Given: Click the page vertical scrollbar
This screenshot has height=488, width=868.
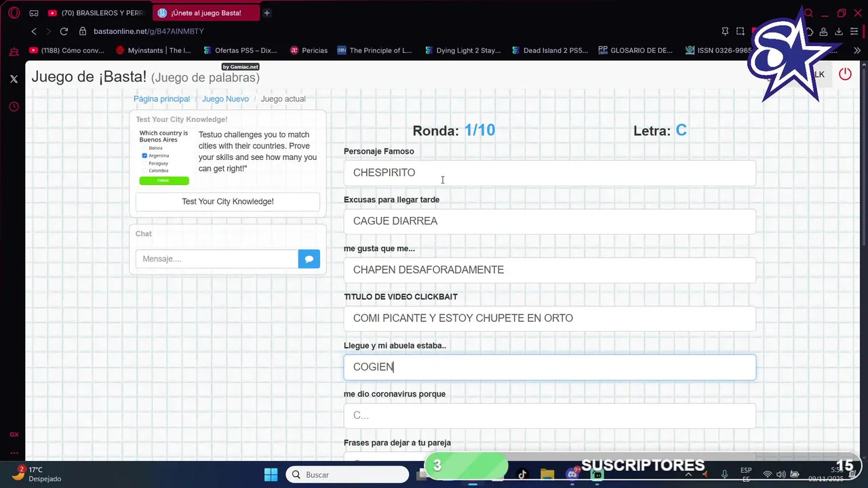Looking at the screenshot, I should pos(863,156).
